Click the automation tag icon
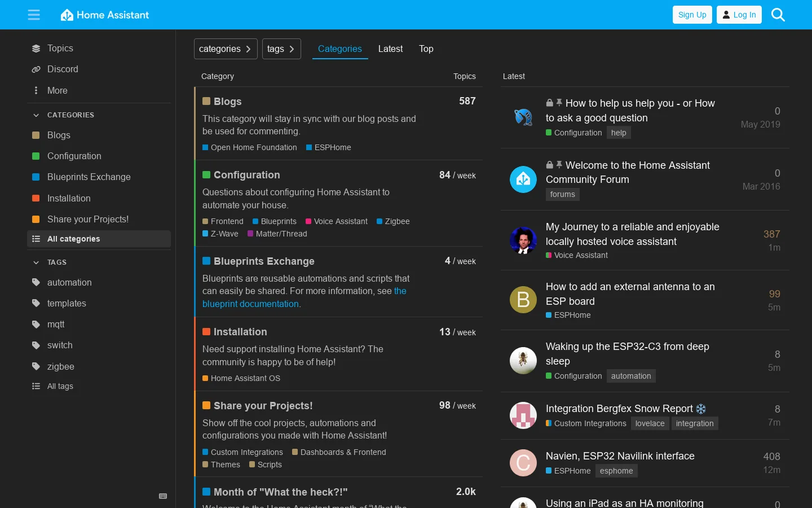 (x=36, y=282)
